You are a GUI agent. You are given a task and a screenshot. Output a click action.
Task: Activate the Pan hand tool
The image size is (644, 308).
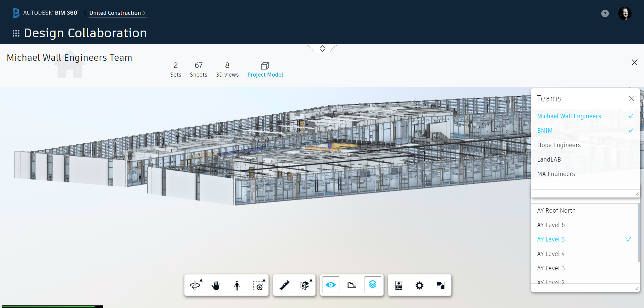(216, 285)
